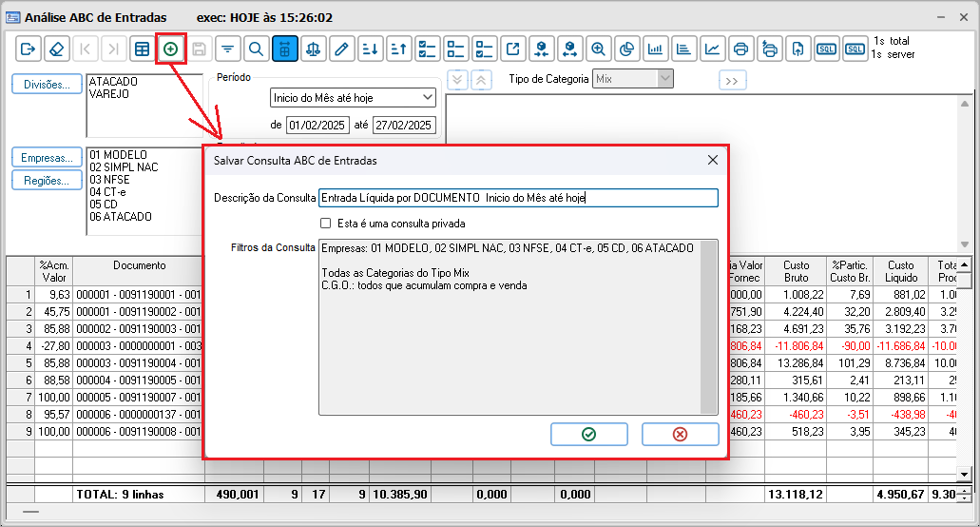This screenshot has height=527, width=980.
Task: Open the horizontal bar chart icon
Action: [683, 49]
